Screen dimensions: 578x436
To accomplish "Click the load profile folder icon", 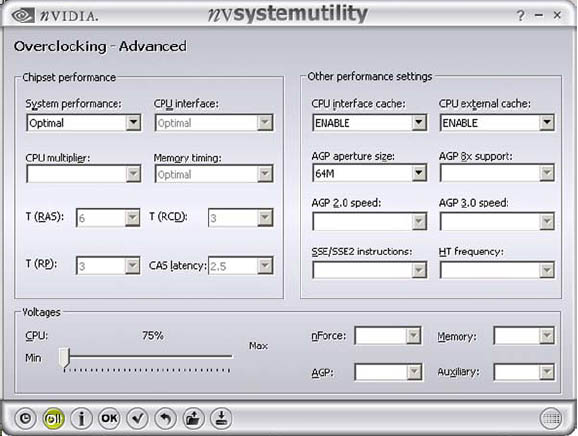I will (193, 418).
